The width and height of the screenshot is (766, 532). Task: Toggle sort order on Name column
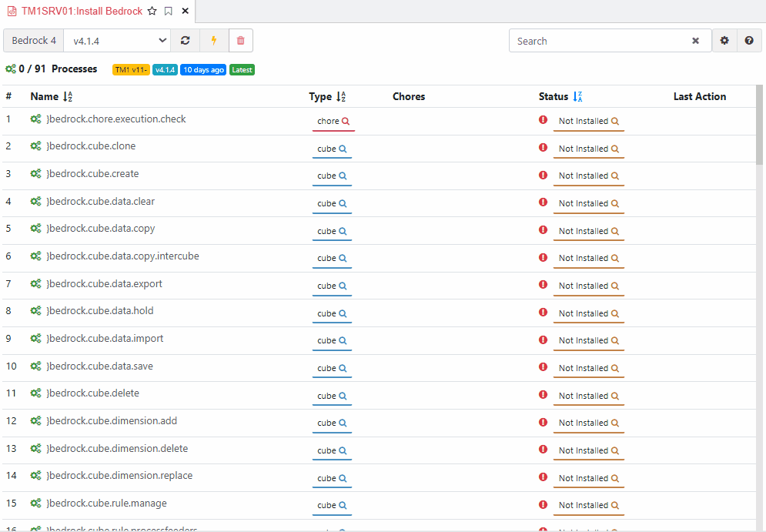(x=68, y=97)
